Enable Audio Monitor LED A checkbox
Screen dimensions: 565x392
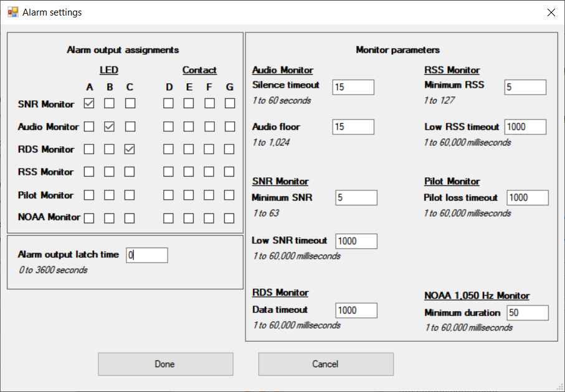point(89,126)
